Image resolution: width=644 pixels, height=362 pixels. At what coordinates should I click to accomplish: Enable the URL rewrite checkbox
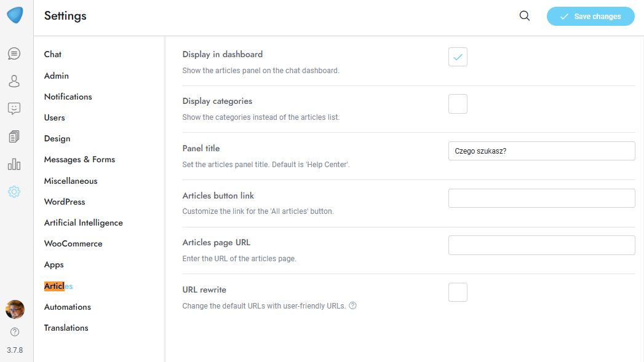point(458,293)
